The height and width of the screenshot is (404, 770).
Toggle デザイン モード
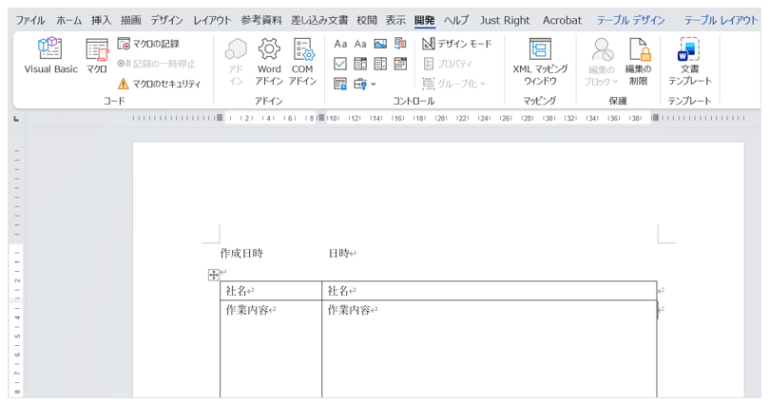point(457,44)
